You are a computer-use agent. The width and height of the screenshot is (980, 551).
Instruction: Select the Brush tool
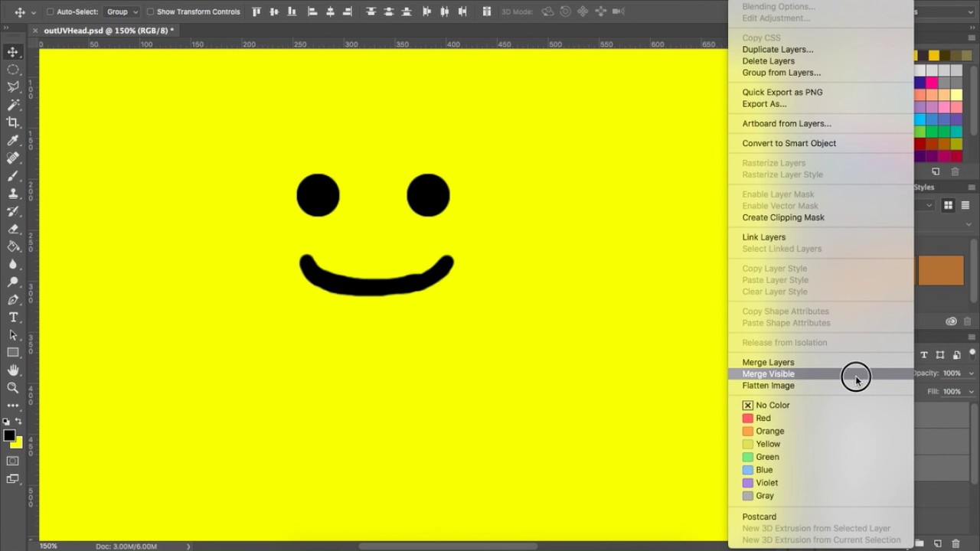[13, 176]
